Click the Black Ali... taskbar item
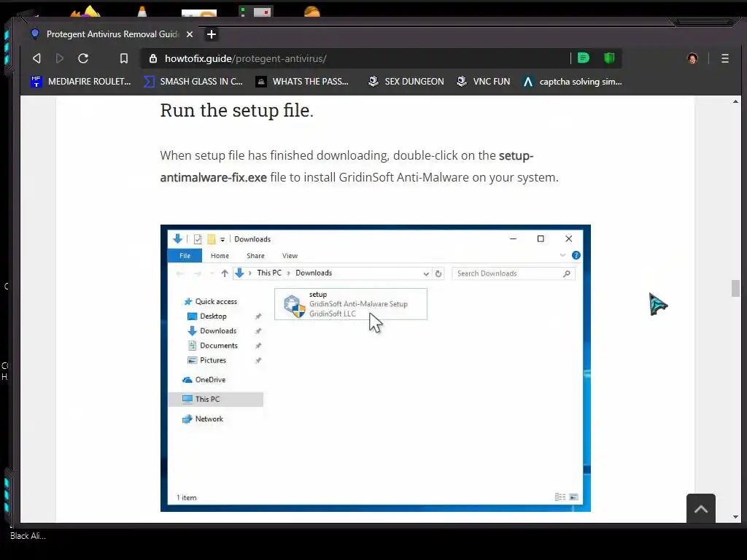The height and width of the screenshot is (560, 747). [x=28, y=536]
